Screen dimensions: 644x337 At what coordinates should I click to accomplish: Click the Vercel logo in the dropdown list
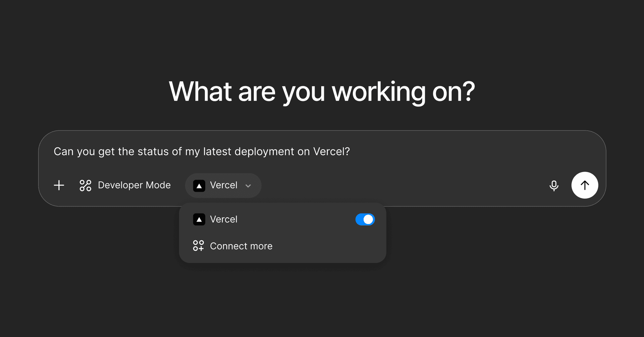click(x=199, y=220)
